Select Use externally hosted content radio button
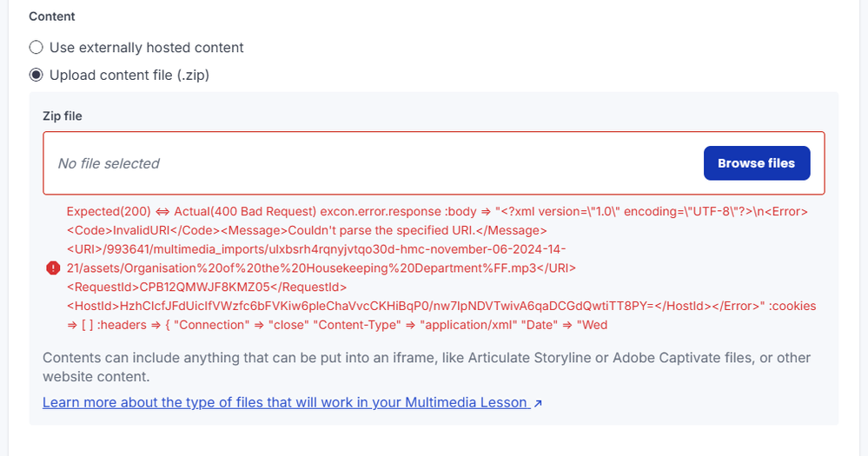Viewport: 868px width, 456px height. pyautogui.click(x=36, y=48)
